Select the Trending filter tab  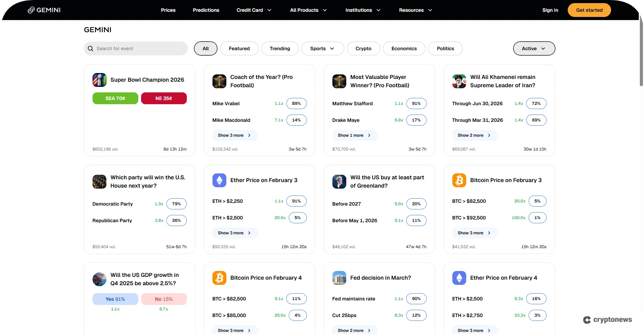[x=280, y=48]
